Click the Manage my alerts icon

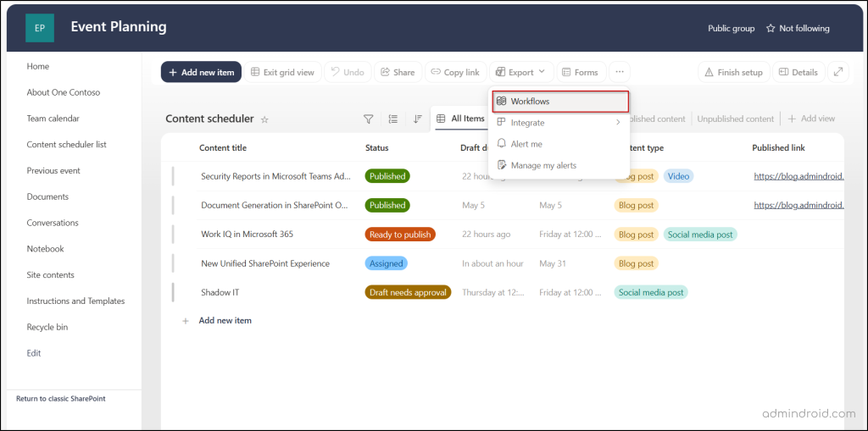coord(502,165)
